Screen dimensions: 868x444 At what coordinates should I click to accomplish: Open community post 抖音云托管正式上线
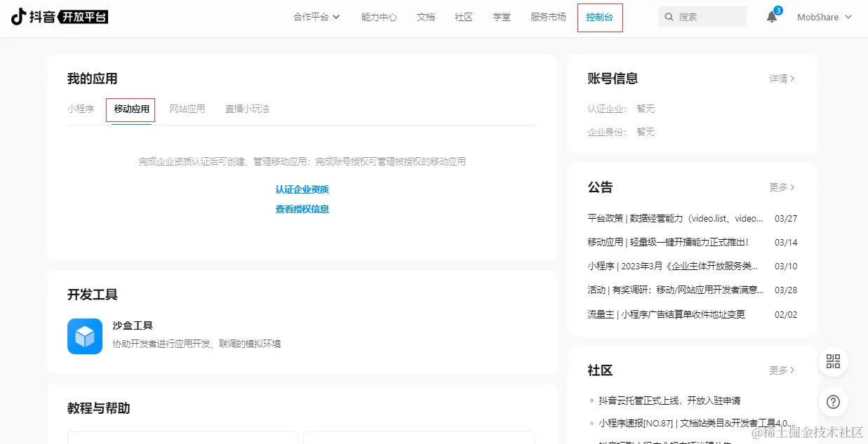pyautogui.click(x=669, y=401)
